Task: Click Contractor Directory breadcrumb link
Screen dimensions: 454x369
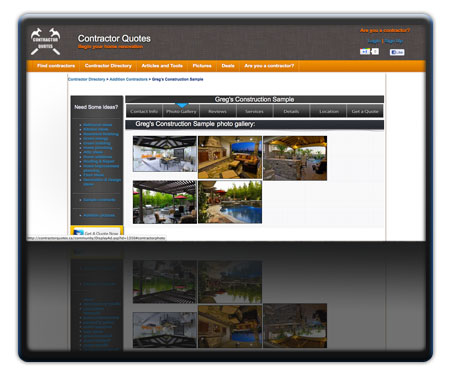Action: [x=86, y=79]
